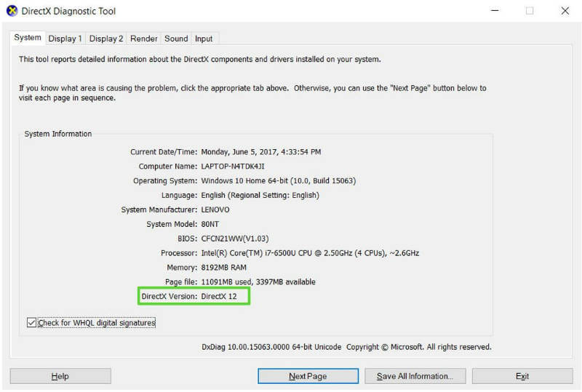
Task: Switch to the System tab
Action: click(x=28, y=38)
